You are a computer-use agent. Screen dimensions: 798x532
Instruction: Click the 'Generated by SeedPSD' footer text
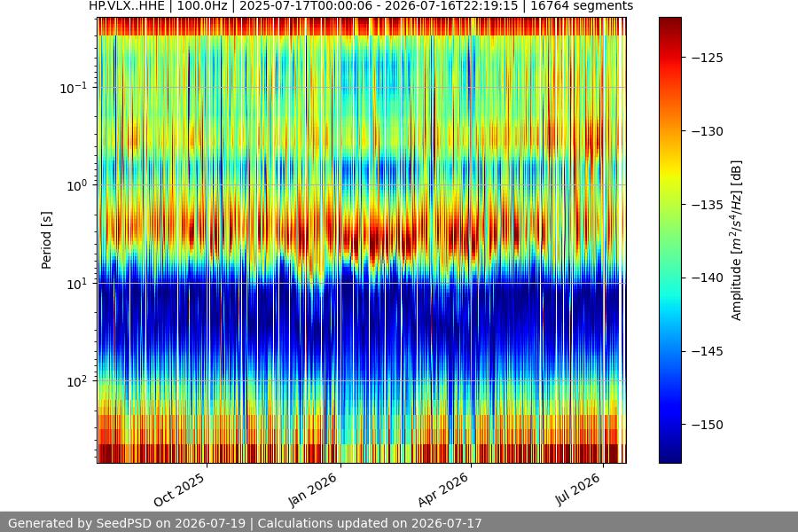[245, 523]
